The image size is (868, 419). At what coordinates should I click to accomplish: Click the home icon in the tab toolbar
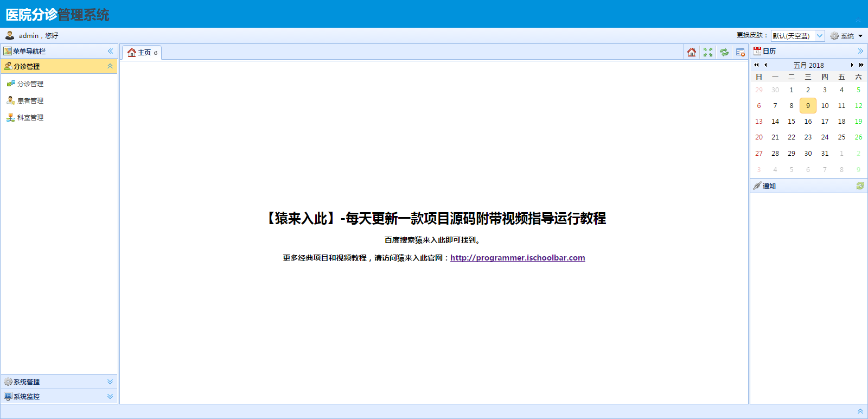point(692,52)
